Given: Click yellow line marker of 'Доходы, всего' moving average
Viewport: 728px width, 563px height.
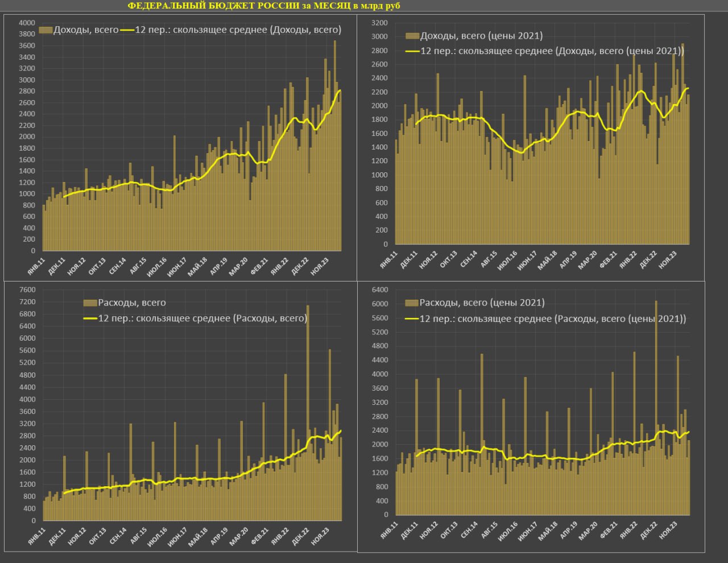Looking at the screenshot, I should pos(126,30).
